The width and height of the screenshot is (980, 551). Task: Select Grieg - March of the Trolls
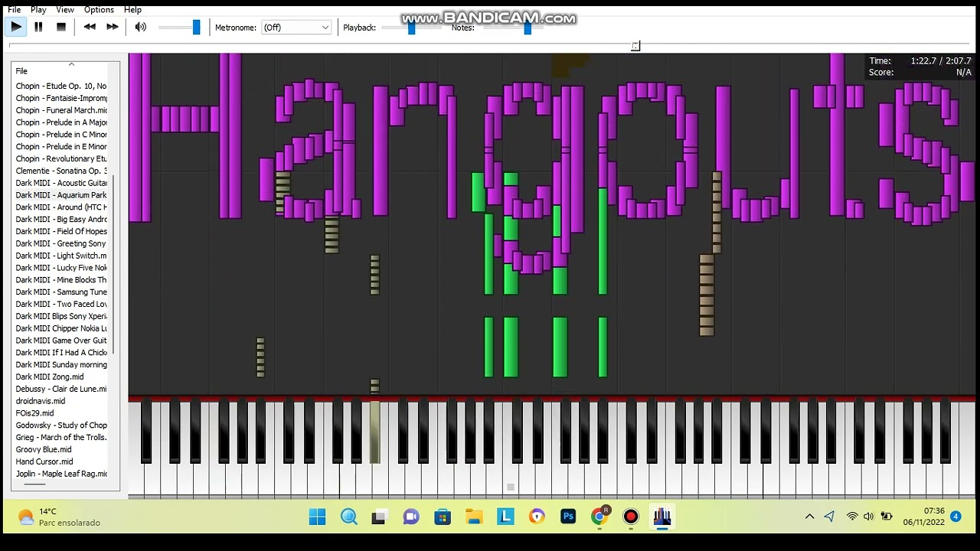pos(61,437)
